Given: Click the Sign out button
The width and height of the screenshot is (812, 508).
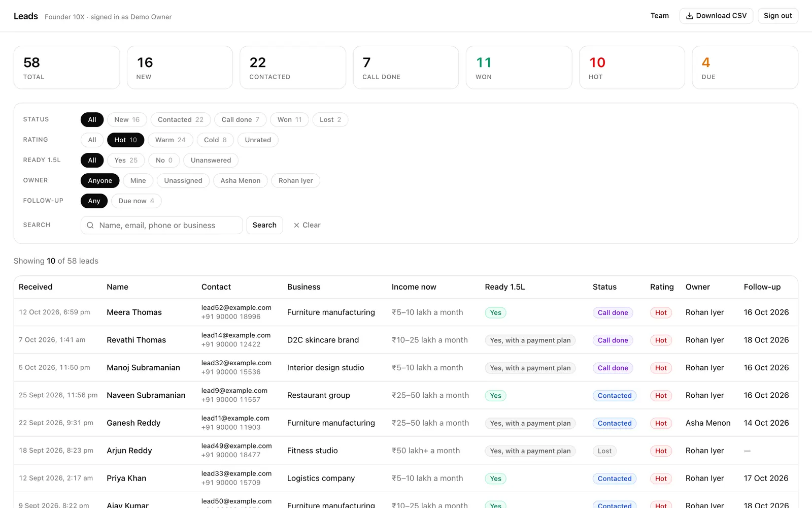Looking at the screenshot, I should coord(777,16).
